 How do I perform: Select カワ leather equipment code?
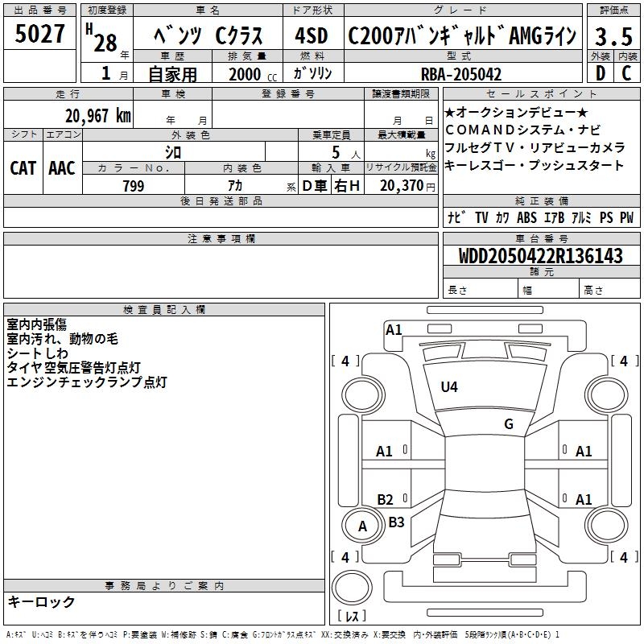pyautogui.click(x=502, y=217)
